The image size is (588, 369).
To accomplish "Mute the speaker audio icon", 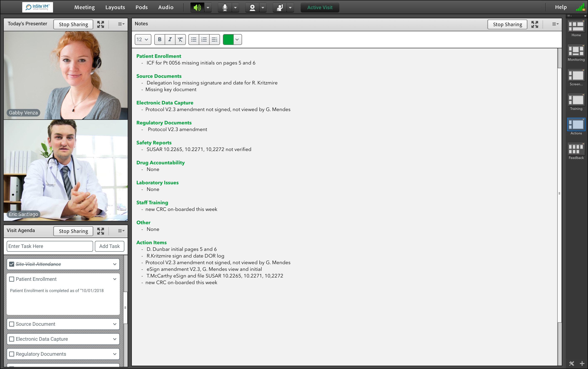I will (197, 7).
